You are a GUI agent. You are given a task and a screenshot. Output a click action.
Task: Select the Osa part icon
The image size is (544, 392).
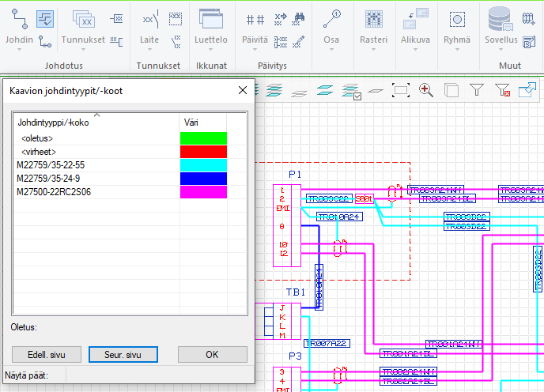332,18
